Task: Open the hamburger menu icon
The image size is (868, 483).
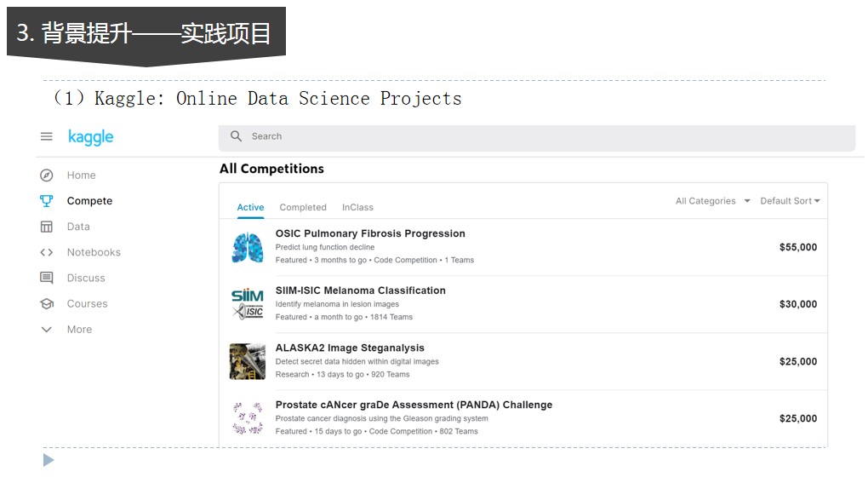Action: tap(47, 136)
